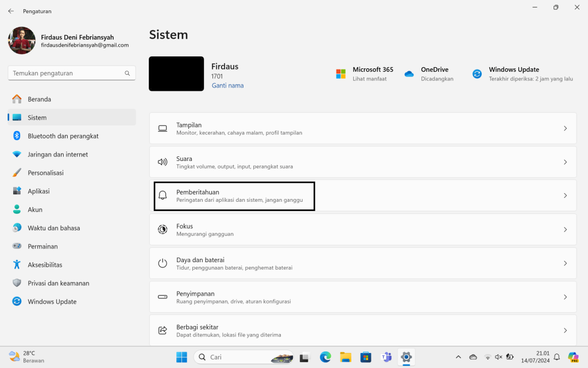Click the Microsoft 365 logo icon
588x368 pixels.
341,74
